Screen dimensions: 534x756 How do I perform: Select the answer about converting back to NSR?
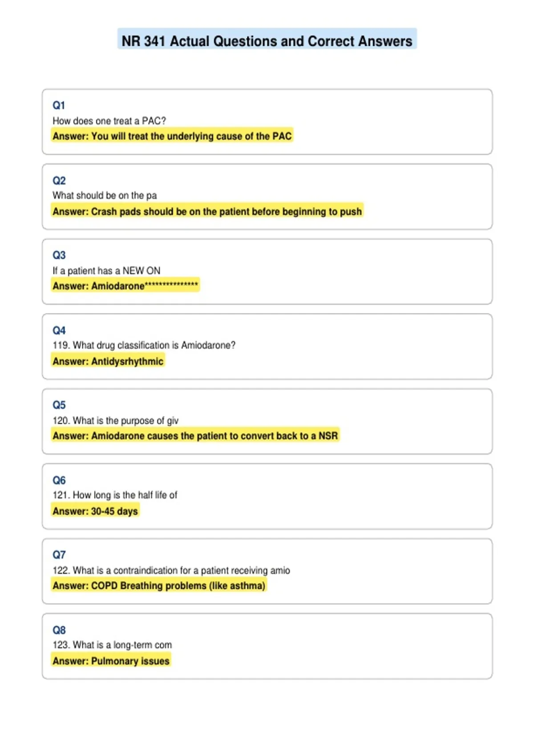pos(195,436)
